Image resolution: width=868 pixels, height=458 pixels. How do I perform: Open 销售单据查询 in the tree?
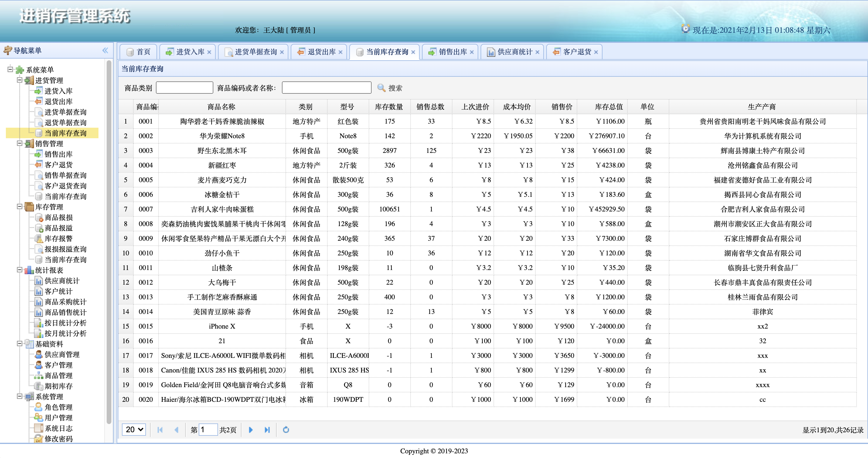[65, 175]
